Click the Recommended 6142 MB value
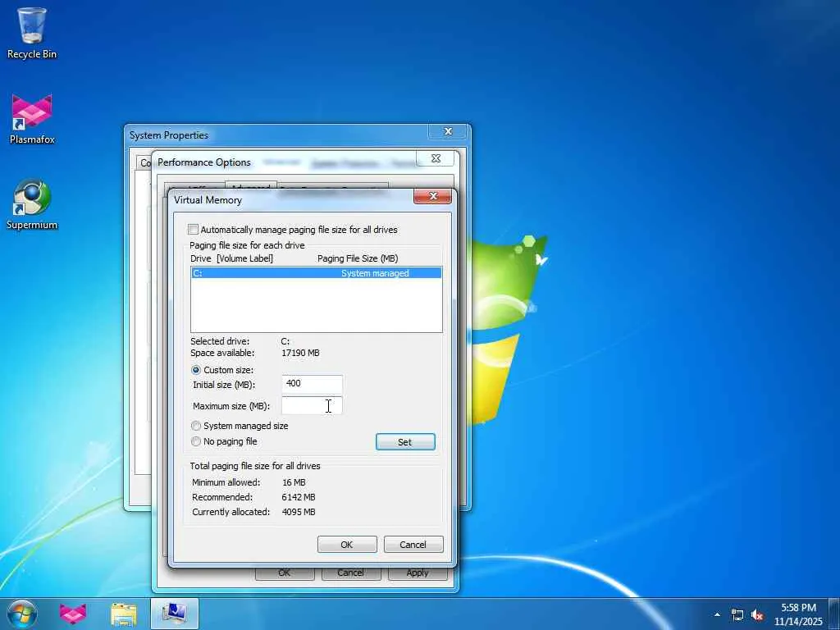Viewport: 840px width, 630px height. [x=299, y=497]
